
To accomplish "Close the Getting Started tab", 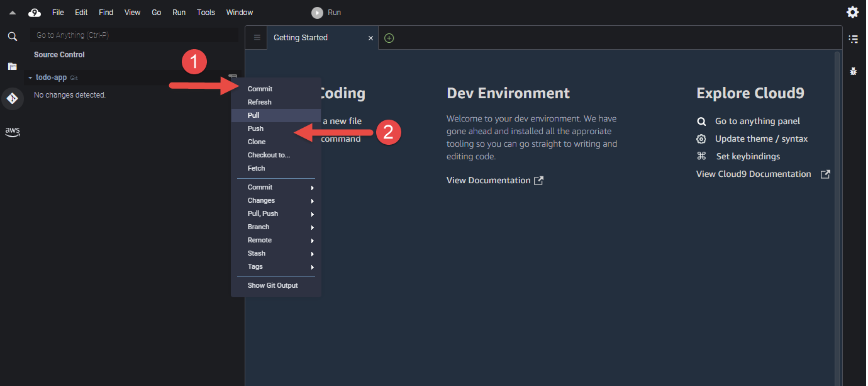I will pyautogui.click(x=370, y=38).
